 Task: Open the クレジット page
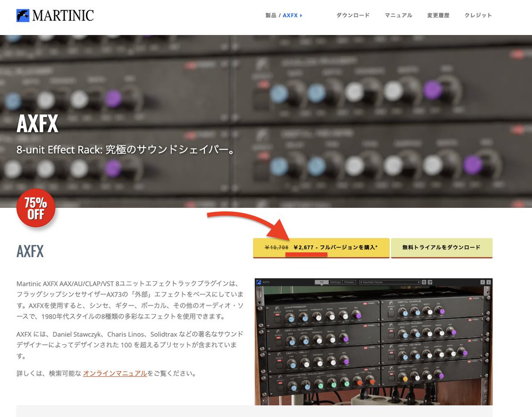point(478,16)
